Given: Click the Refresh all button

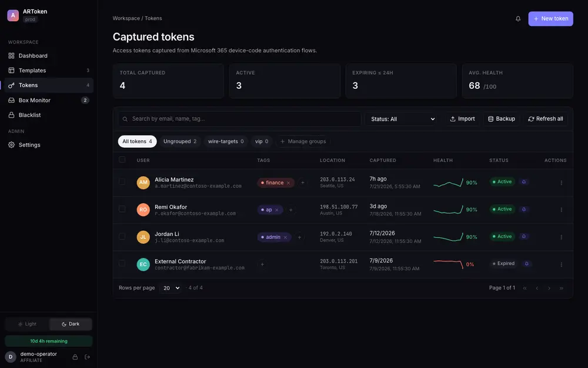Looking at the screenshot, I should pos(546,119).
